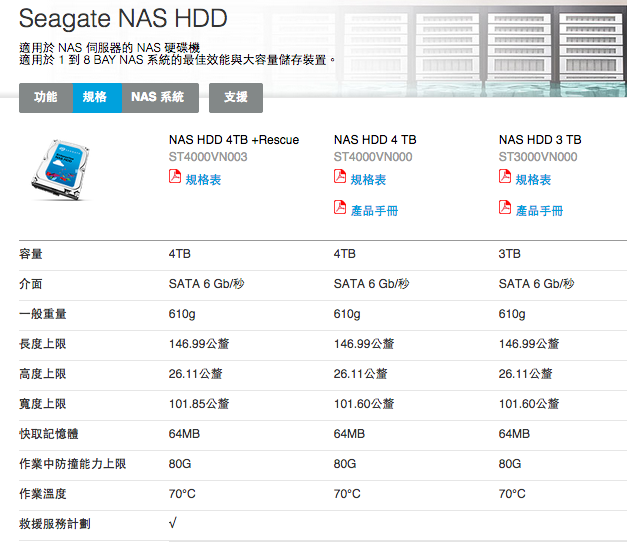The height and width of the screenshot is (542, 627).
Task: Click the product manual PDF icon under ST3000VN000
Action: pos(505,207)
